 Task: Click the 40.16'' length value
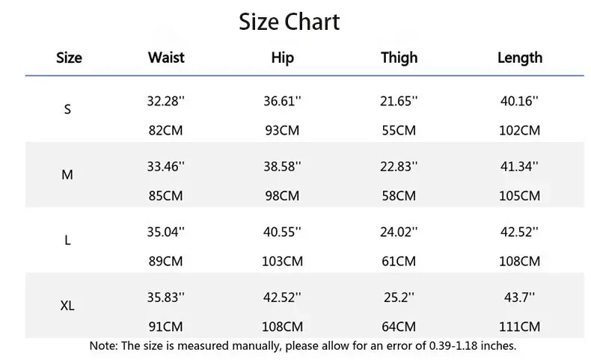click(x=519, y=101)
